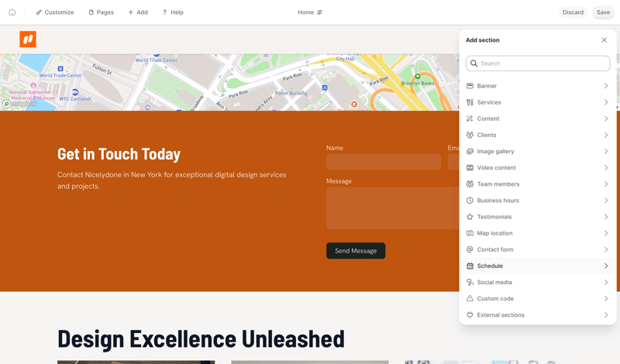This screenshot has height=364, width=620.
Task: Focus the section Search field
Action: coord(542,64)
